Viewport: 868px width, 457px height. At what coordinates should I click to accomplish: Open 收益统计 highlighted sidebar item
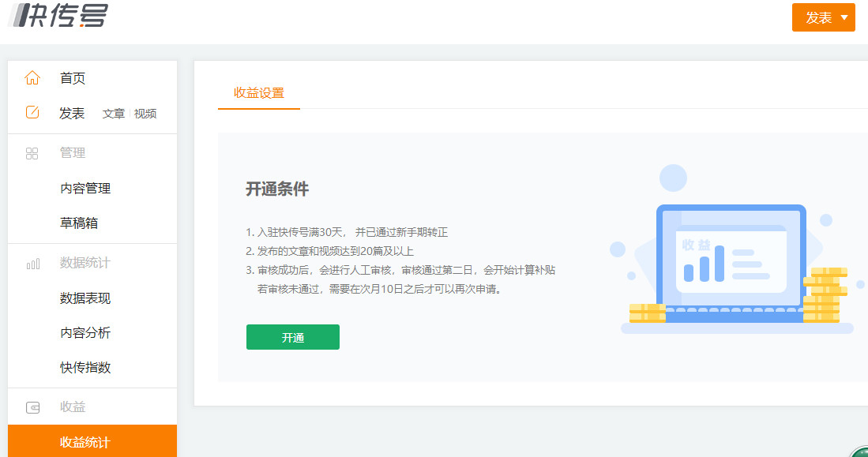92,441
